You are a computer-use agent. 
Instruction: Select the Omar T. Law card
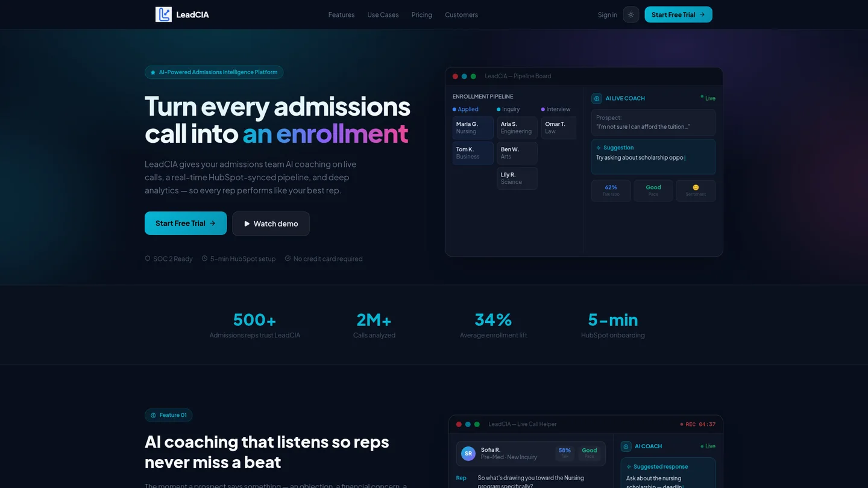point(559,128)
